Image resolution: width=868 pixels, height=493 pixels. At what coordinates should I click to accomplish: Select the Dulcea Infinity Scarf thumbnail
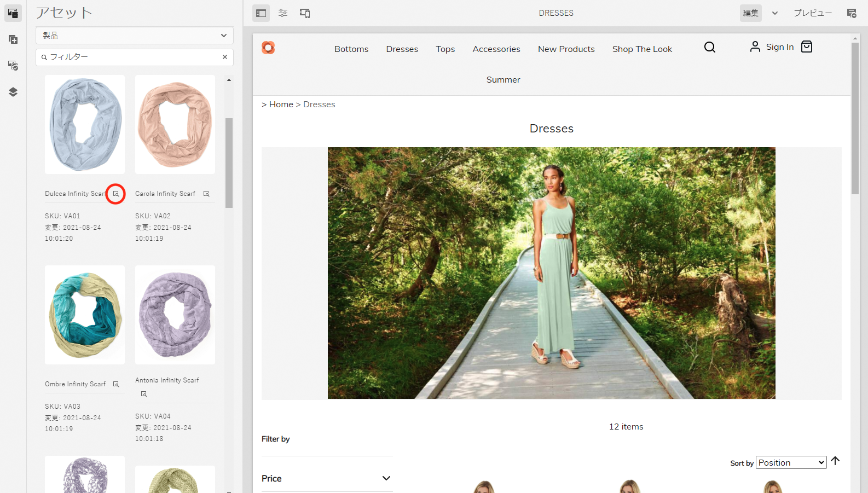tap(85, 125)
